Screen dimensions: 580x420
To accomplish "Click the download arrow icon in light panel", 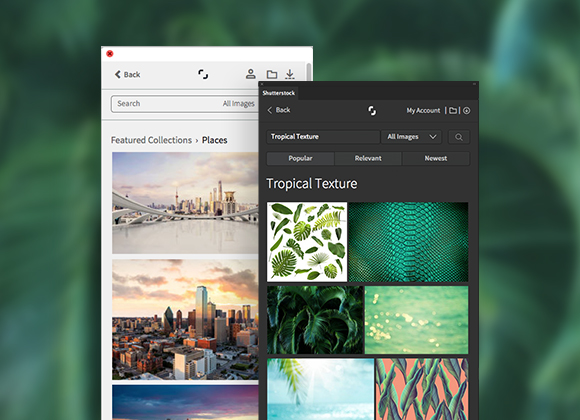I will pyautogui.click(x=290, y=74).
